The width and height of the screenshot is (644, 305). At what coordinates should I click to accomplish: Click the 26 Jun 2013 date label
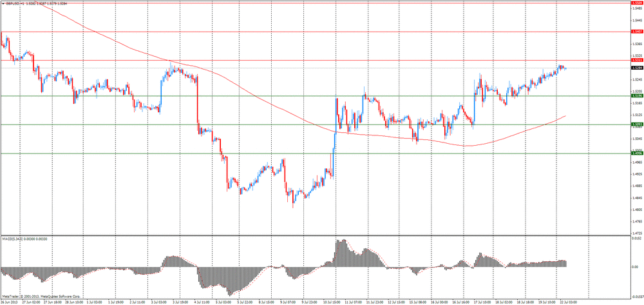coord(9,302)
